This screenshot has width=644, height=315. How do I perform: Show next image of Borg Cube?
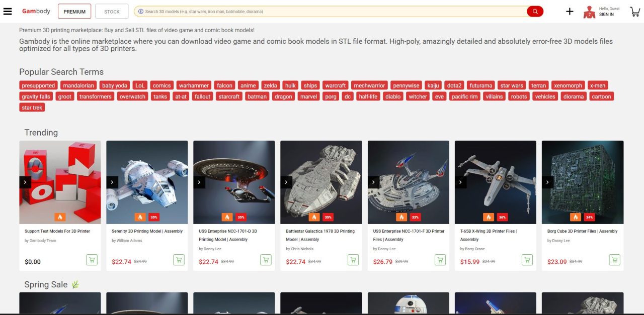click(547, 182)
